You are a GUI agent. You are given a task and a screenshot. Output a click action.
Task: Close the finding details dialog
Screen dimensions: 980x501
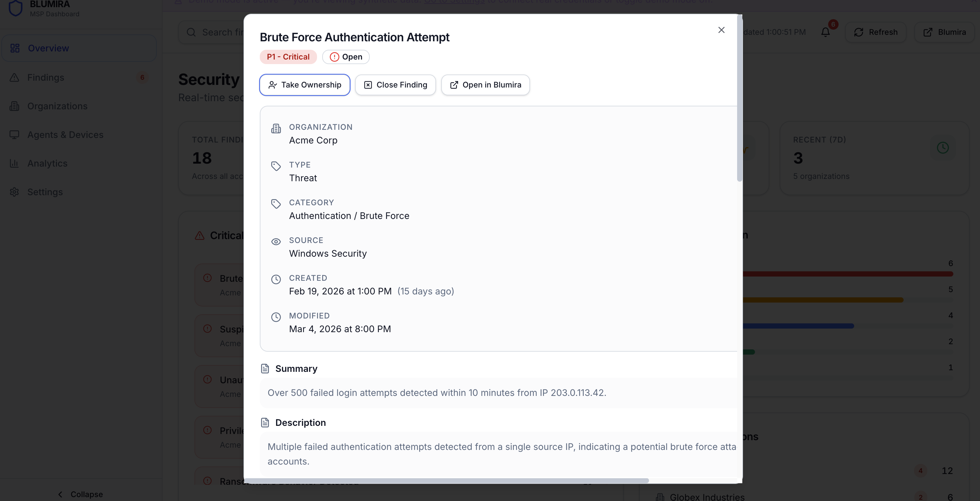click(x=721, y=30)
